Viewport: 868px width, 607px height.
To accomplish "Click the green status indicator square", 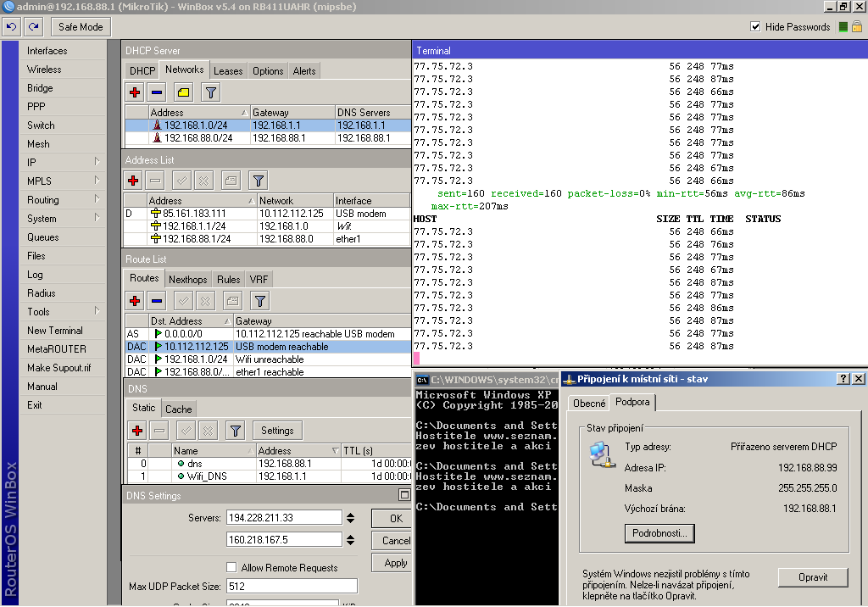I will 843,26.
